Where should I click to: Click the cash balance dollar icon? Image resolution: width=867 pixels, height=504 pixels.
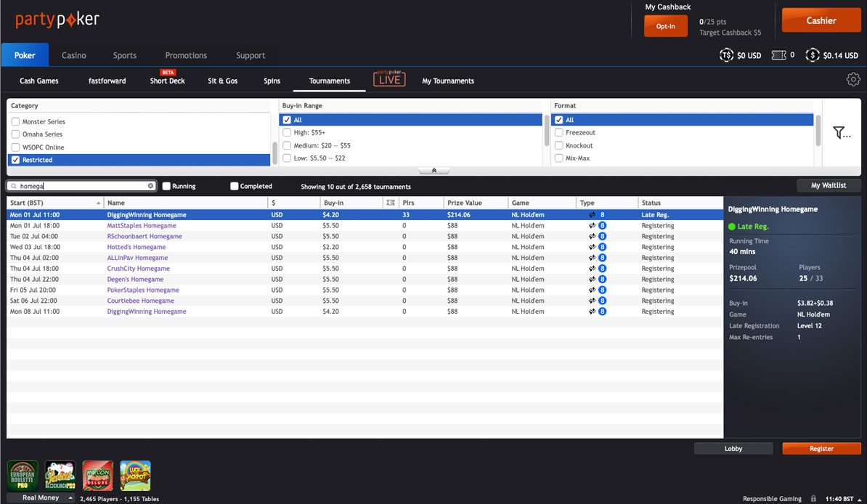812,54
